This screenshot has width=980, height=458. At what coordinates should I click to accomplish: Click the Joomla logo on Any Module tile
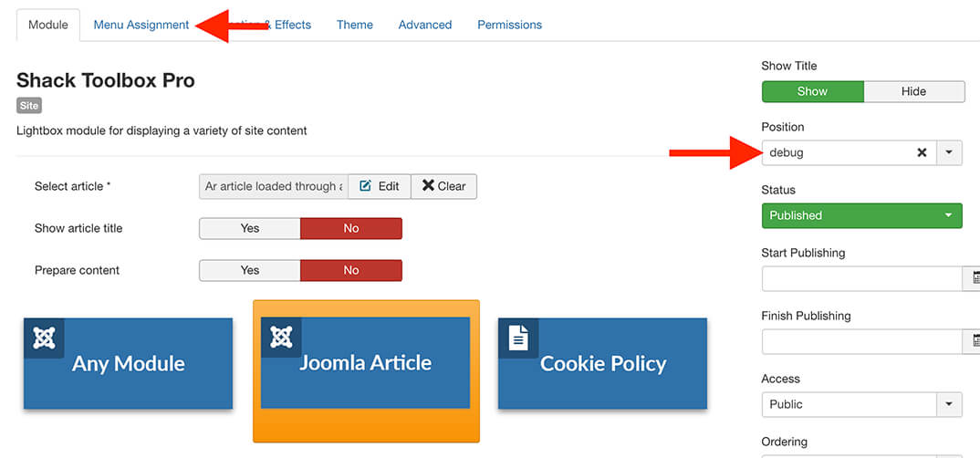tap(44, 338)
